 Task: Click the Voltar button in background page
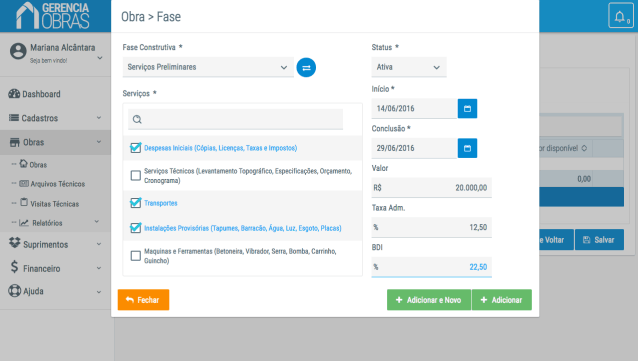556,240
